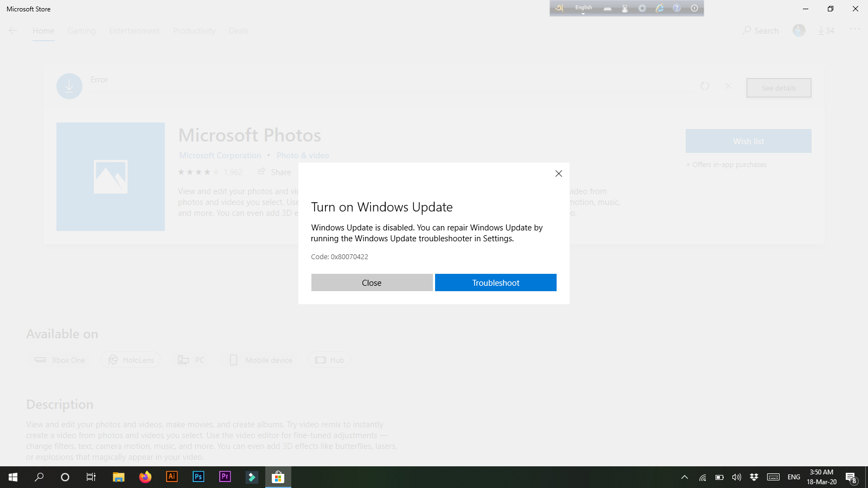Click Share for Microsoft Photos
Viewport: 868px width, 488px height.
(274, 172)
